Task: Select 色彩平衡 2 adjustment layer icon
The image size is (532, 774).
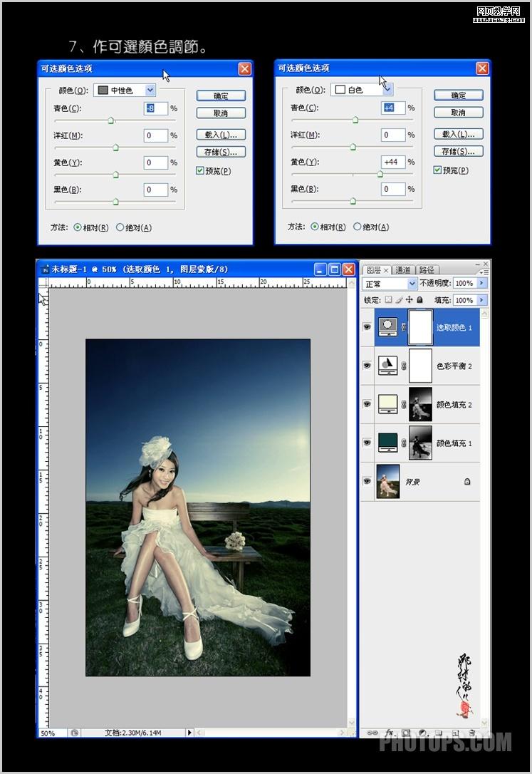Action: tap(388, 366)
